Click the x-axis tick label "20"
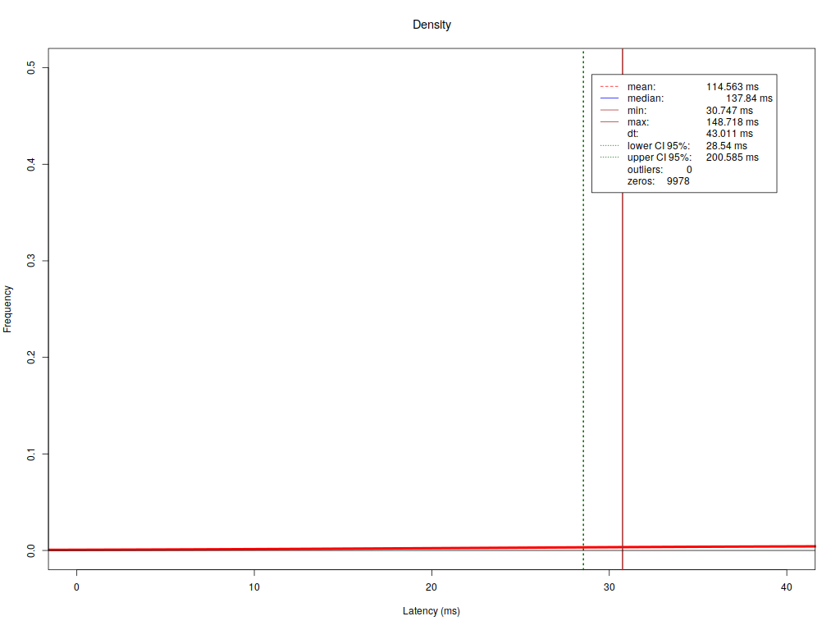The width and height of the screenshot is (840, 630). coord(431,587)
